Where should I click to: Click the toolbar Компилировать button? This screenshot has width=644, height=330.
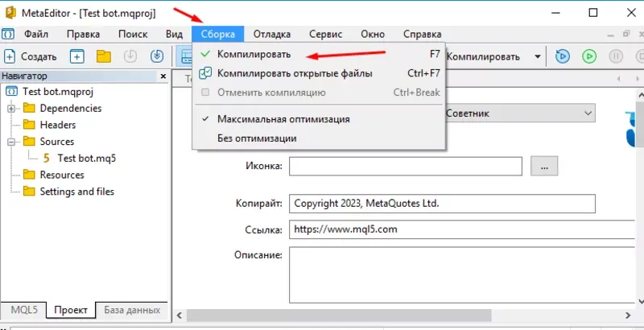(483, 56)
